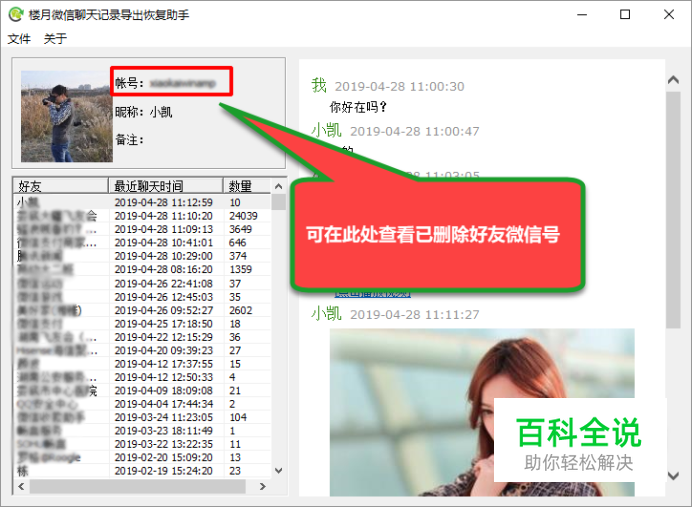This screenshot has height=507, width=692.
Task: Click the 小凯 message header at 11:00:47
Action: click(x=395, y=131)
